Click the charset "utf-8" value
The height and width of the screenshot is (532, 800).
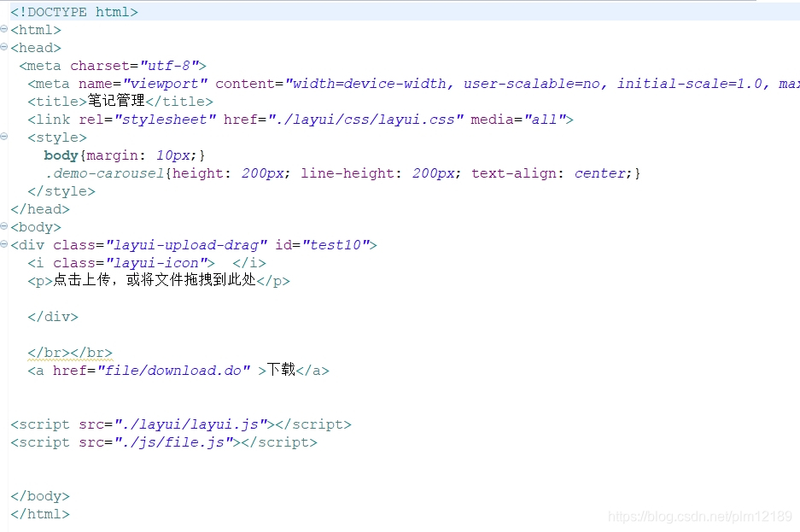pos(169,66)
